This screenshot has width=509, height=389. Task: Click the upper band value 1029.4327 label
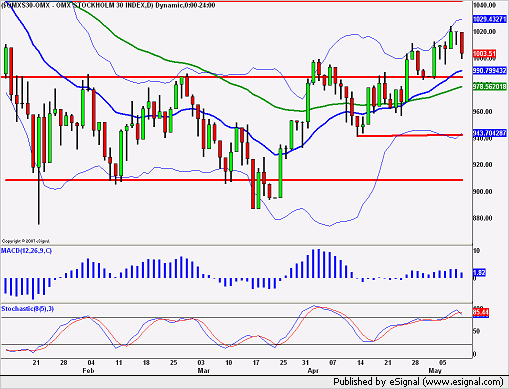click(490, 19)
